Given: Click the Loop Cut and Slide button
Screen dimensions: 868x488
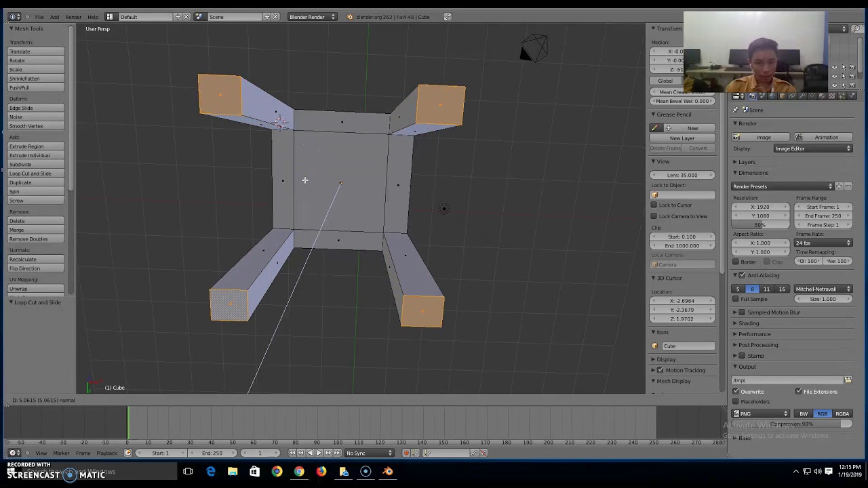Looking at the screenshot, I should (37, 174).
